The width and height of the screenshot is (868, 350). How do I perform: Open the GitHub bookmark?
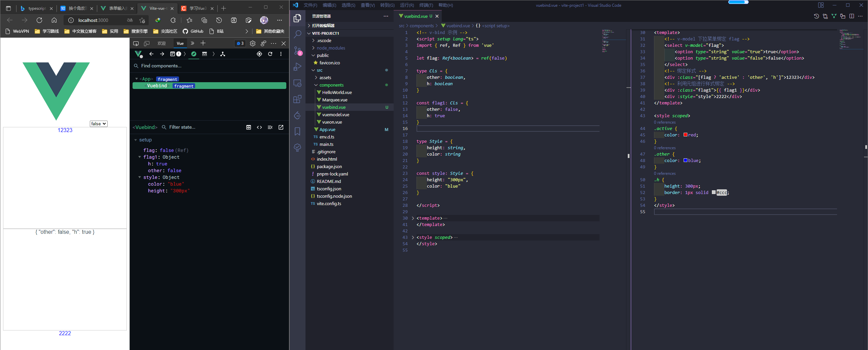[193, 31]
